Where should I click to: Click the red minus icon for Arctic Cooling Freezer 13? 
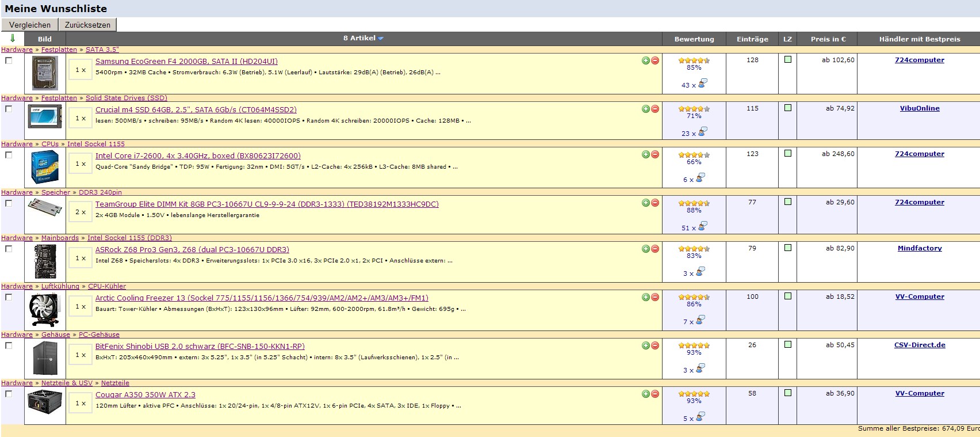pyautogui.click(x=655, y=297)
